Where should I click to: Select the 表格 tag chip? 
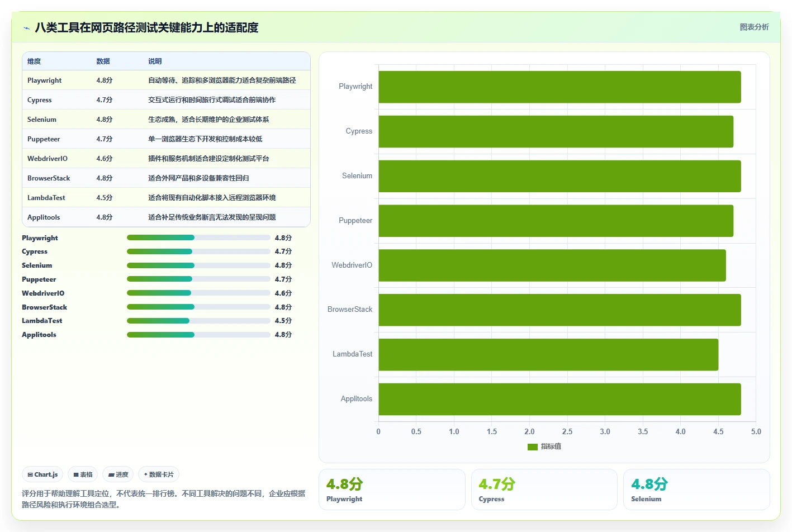83,474
